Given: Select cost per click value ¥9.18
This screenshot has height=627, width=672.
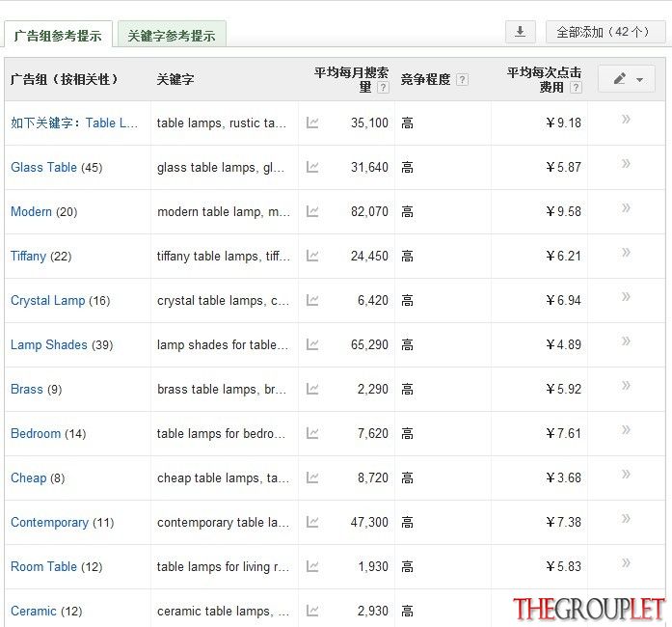Looking at the screenshot, I should click(x=564, y=123).
